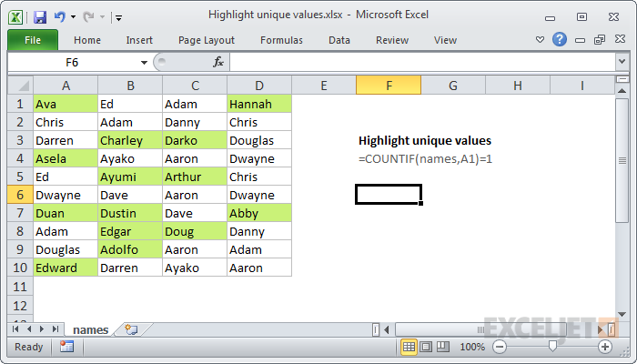
Task: Close the workbook window
Action: pos(620,39)
